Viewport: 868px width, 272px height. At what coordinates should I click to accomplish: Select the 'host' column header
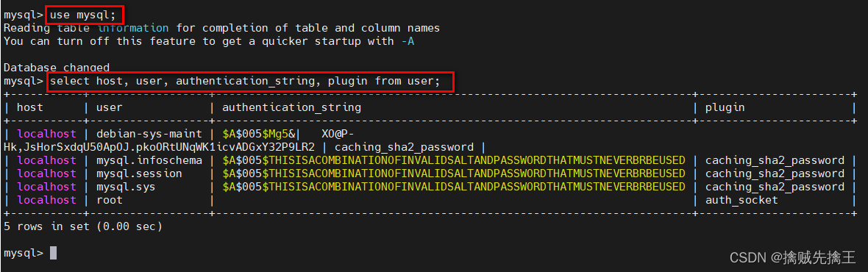(30, 108)
